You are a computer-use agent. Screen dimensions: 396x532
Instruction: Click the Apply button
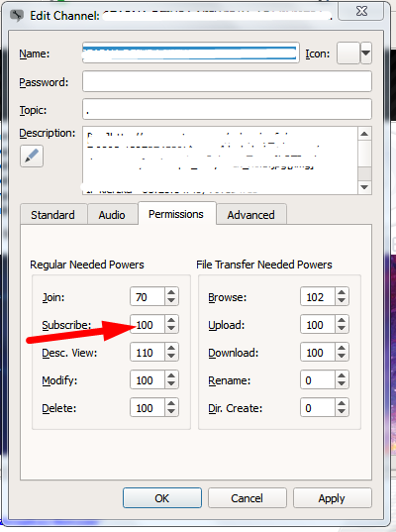pyautogui.click(x=332, y=497)
